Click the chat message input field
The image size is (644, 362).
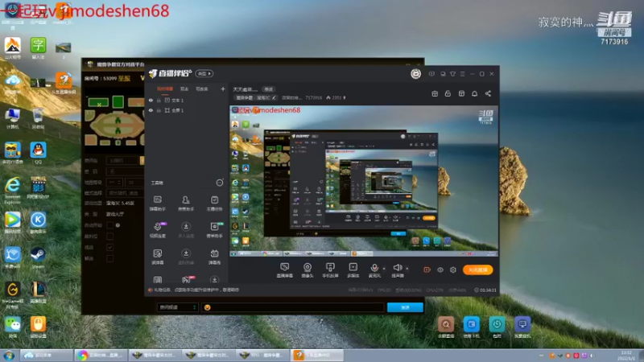pyautogui.click(x=293, y=307)
